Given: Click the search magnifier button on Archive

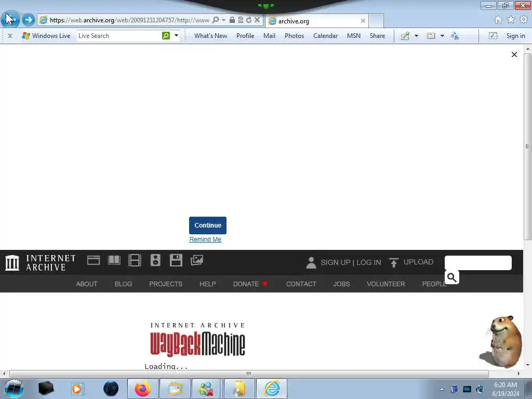Looking at the screenshot, I should click(x=452, y=277).
